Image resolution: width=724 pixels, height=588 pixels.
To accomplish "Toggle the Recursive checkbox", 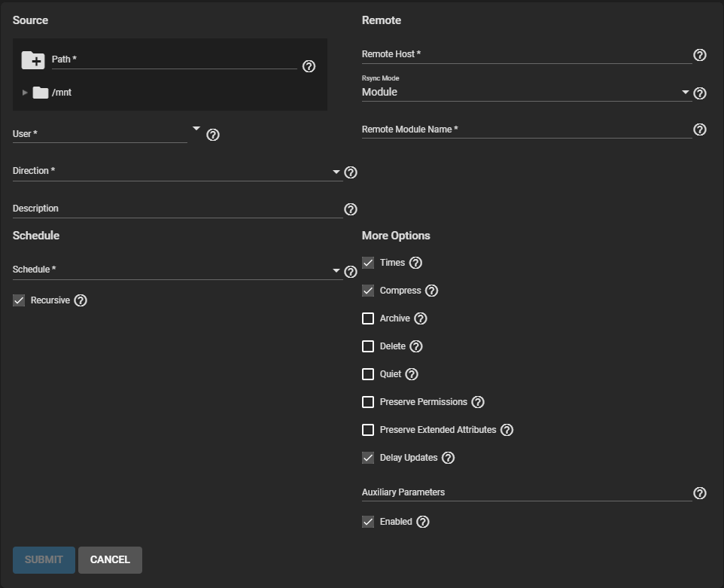I will point(19,300).
